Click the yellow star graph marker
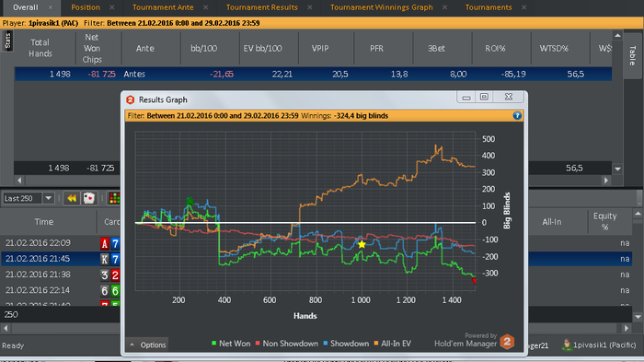The width and height of the screenshot is (644, 362). tap(362, 244)
